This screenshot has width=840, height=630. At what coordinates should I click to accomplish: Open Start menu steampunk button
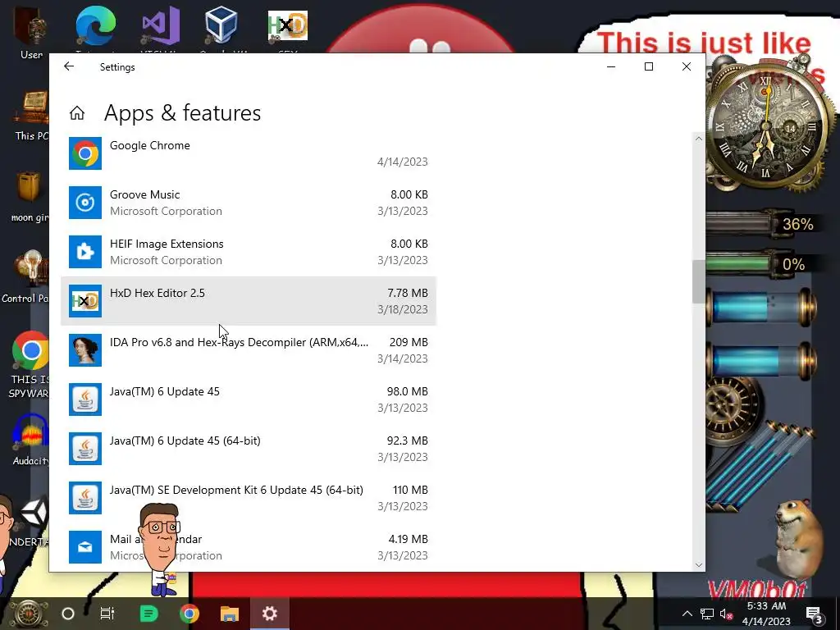[x=27, y=614]
